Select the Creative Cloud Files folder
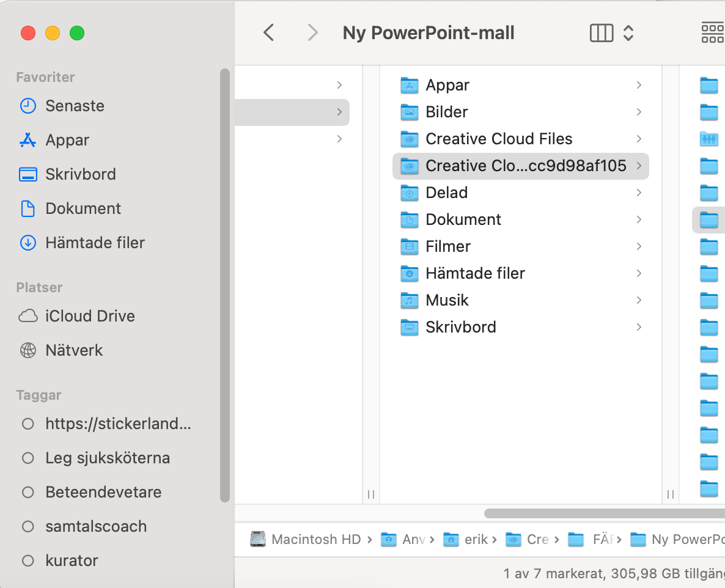725x588 pixels. pos(498,139)
